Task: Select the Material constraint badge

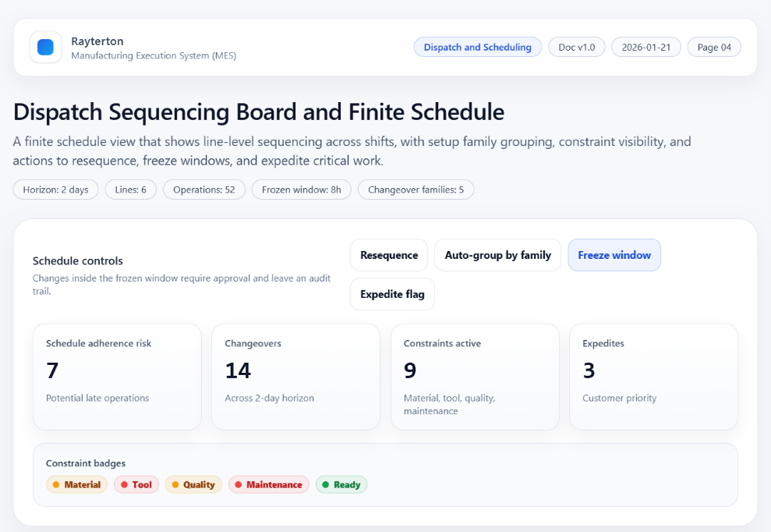Action: pos(76,484)
